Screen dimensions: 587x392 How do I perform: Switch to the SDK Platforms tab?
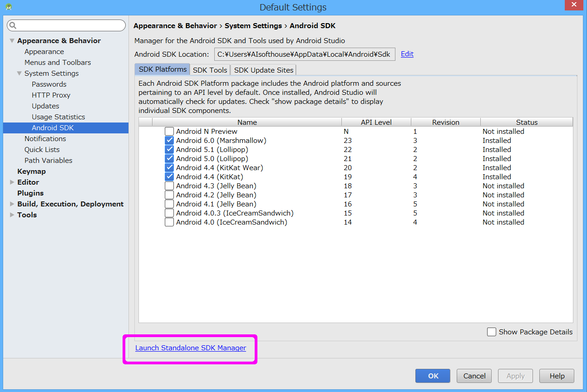point(163,69)
